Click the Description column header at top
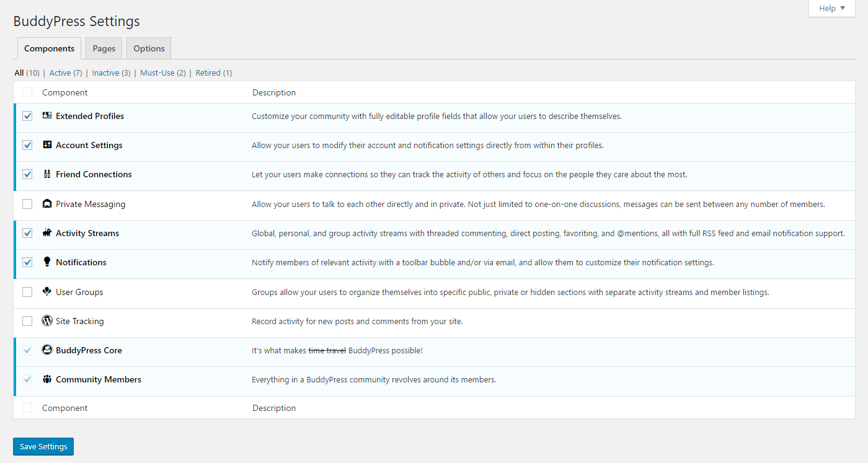Viewport: 868px width, 463px height. pos(274,92)
